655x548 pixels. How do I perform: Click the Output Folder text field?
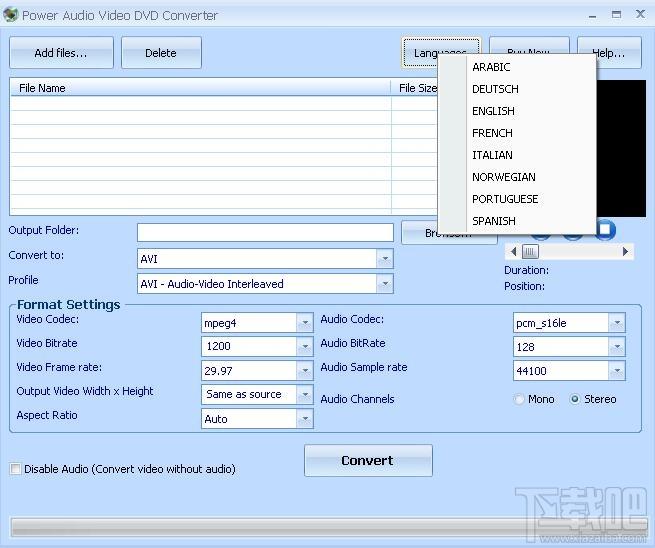[265, 232]
